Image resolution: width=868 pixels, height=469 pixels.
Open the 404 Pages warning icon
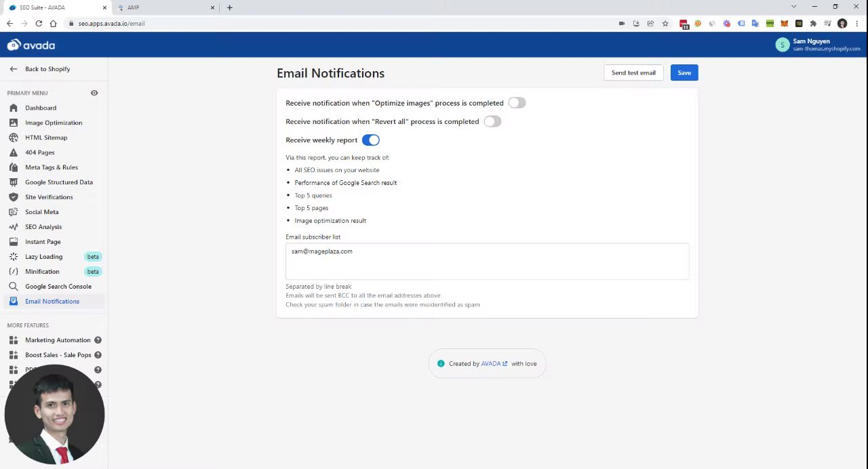tap(14, 152)
